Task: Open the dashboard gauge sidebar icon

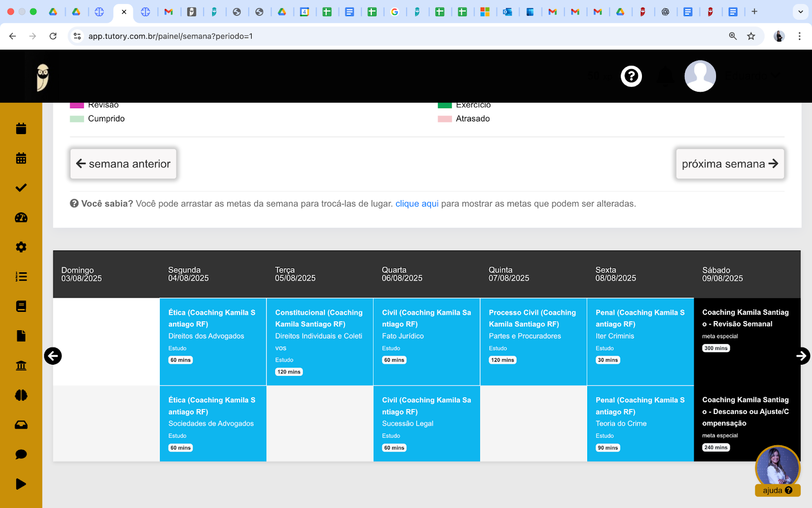Action: pyautogui.click(x=21, y=217)
